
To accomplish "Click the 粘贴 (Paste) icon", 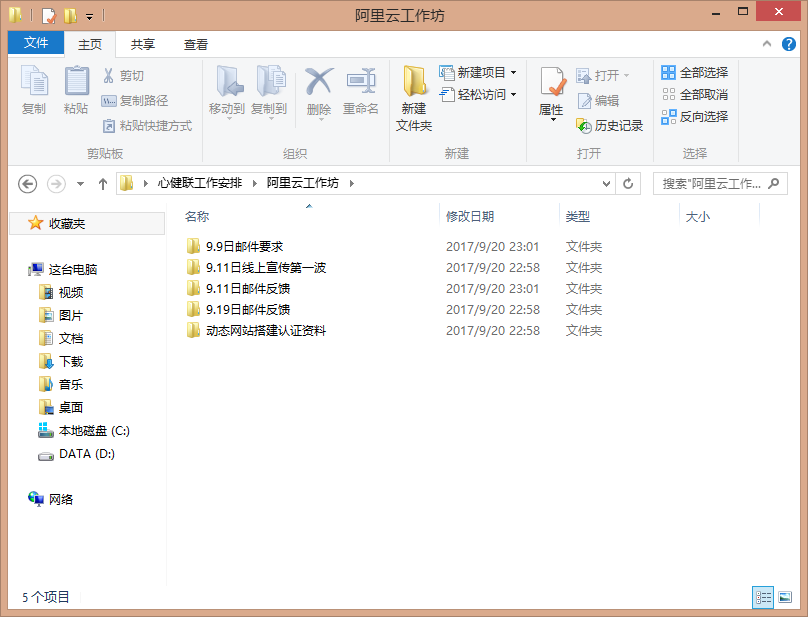I will pyautogui.click(x=75, y=95).
